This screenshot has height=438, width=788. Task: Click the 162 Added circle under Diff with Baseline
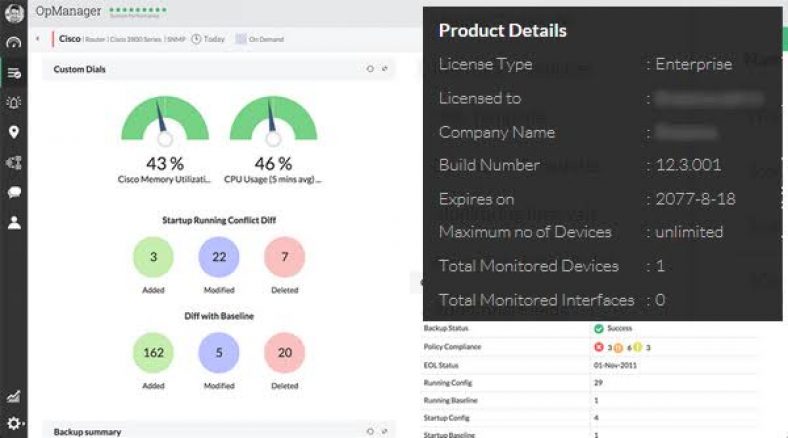[153, 353]
